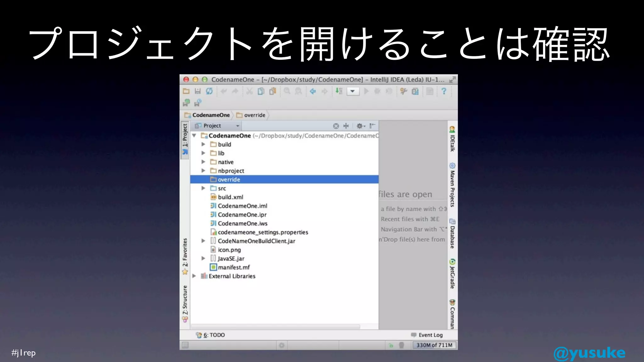Expand CodeNameOneBuildClient.jar node

(x=203, y=241)
